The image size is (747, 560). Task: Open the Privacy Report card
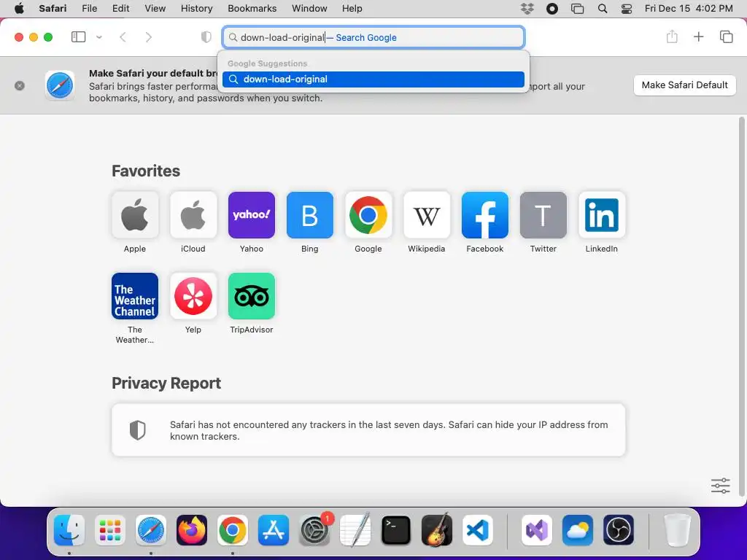click(x=368, y=430)
